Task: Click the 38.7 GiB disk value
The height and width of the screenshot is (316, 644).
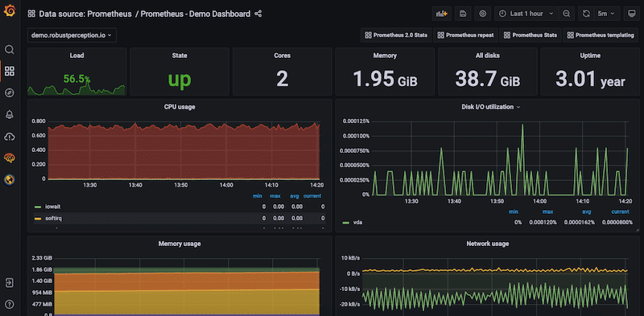Action: pyautogui.click(x=488, y=79)
